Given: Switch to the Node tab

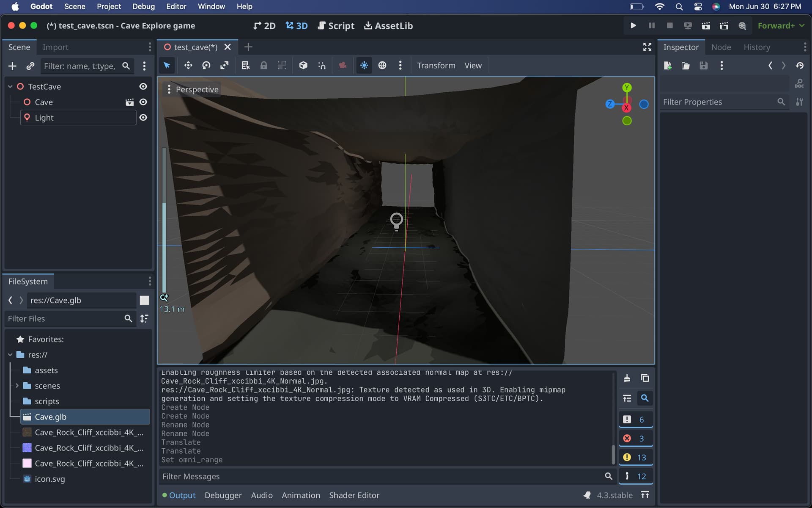Looking at the screenshot, I should pos(721,47).
